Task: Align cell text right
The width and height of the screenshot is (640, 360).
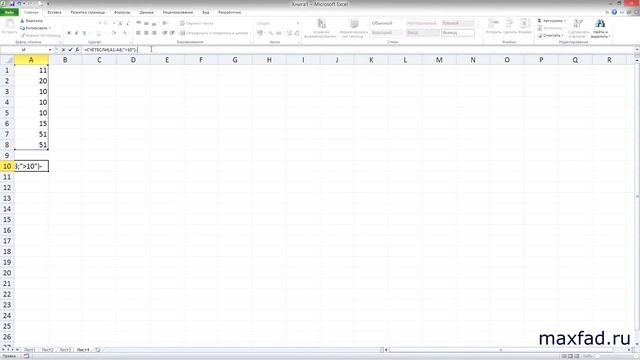Action: pos(154,33)
